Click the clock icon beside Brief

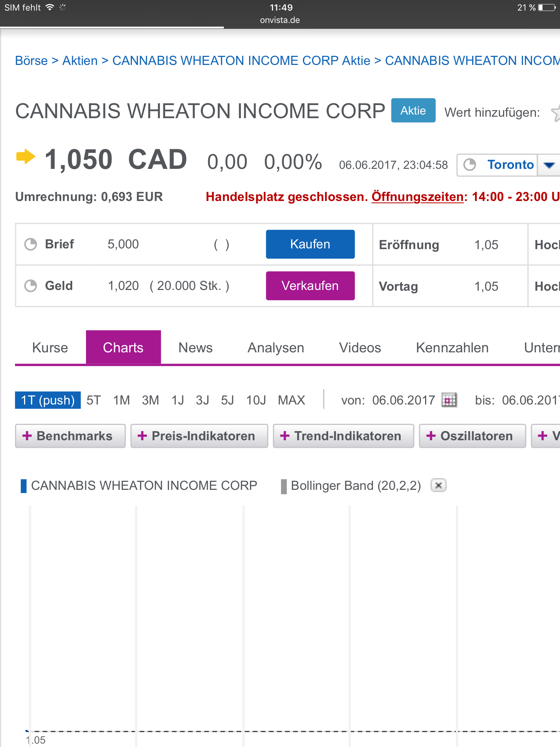31,244
